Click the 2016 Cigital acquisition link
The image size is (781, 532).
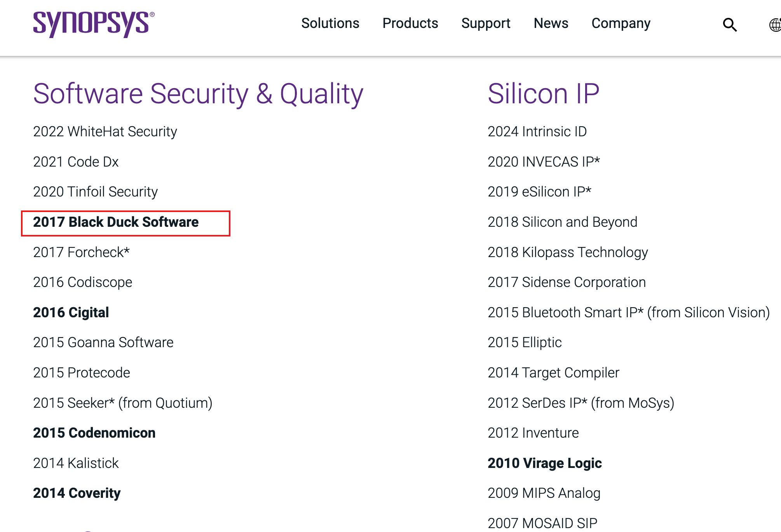pos(71,313)
